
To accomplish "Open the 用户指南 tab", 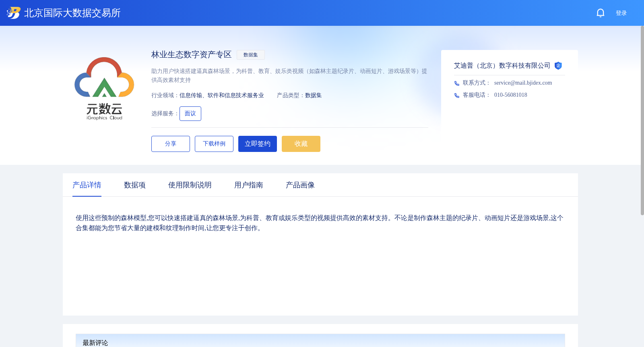I will 249,185.
